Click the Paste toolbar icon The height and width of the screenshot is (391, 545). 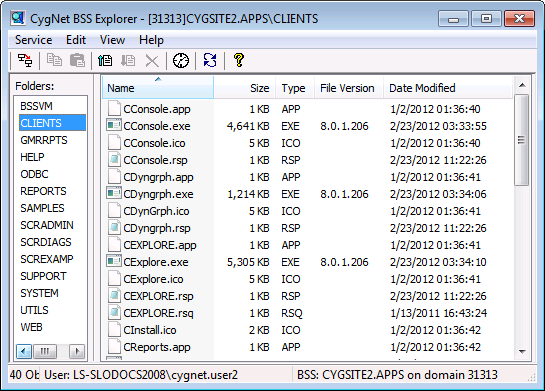pos(77,60)
